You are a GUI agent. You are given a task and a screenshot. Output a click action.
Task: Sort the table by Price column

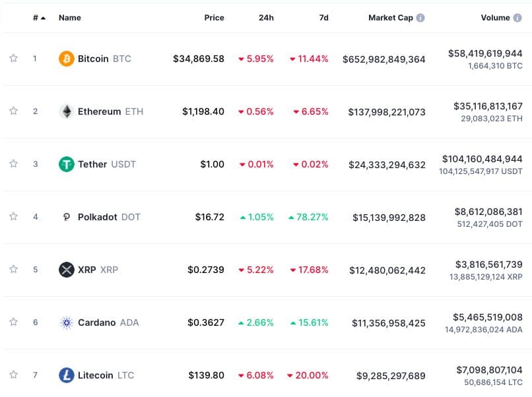click(214, 18)
